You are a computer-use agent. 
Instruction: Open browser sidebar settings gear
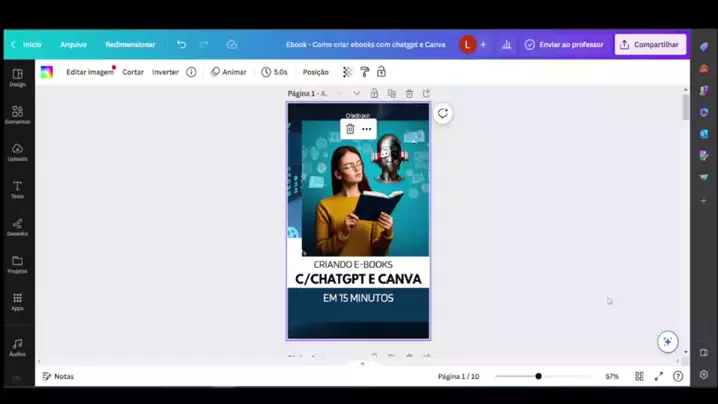704,374
